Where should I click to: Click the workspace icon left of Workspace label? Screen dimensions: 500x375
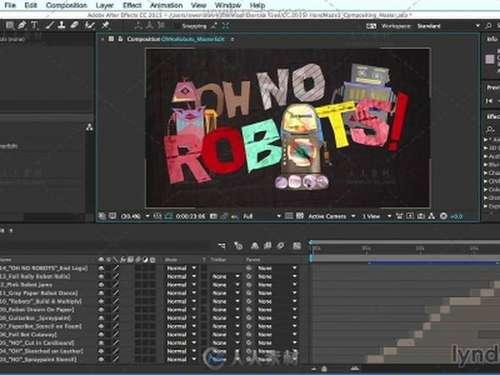pyautogui.click(x=371, y=26)
